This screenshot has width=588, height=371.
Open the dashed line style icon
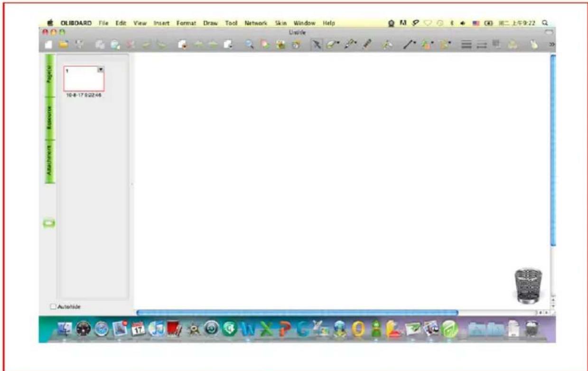(481, 44)
